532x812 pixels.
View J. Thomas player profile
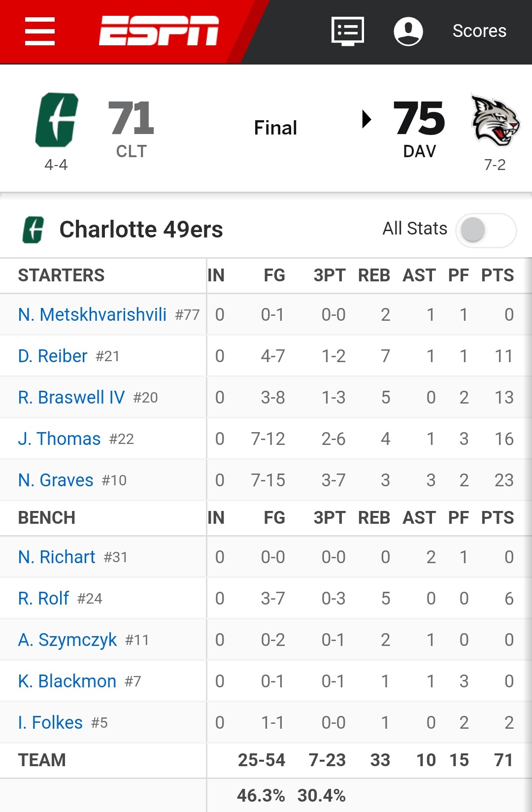[59, 439]
